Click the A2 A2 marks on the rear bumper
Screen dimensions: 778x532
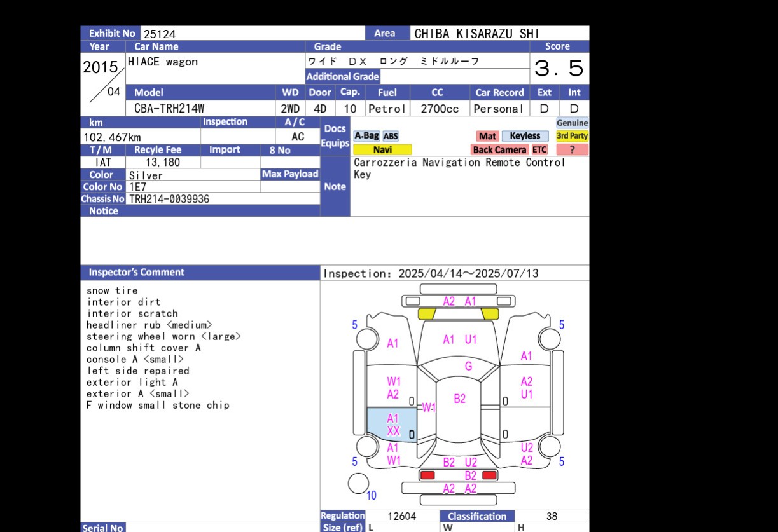coord(459,488)
